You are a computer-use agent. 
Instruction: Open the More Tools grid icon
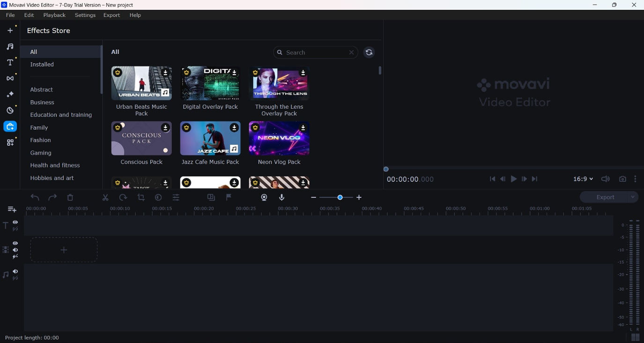click(x=10, y=142)
